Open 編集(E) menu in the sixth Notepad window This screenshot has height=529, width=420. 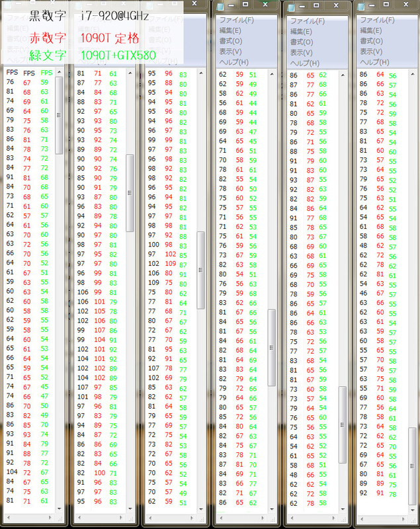[x=371, y=30]
